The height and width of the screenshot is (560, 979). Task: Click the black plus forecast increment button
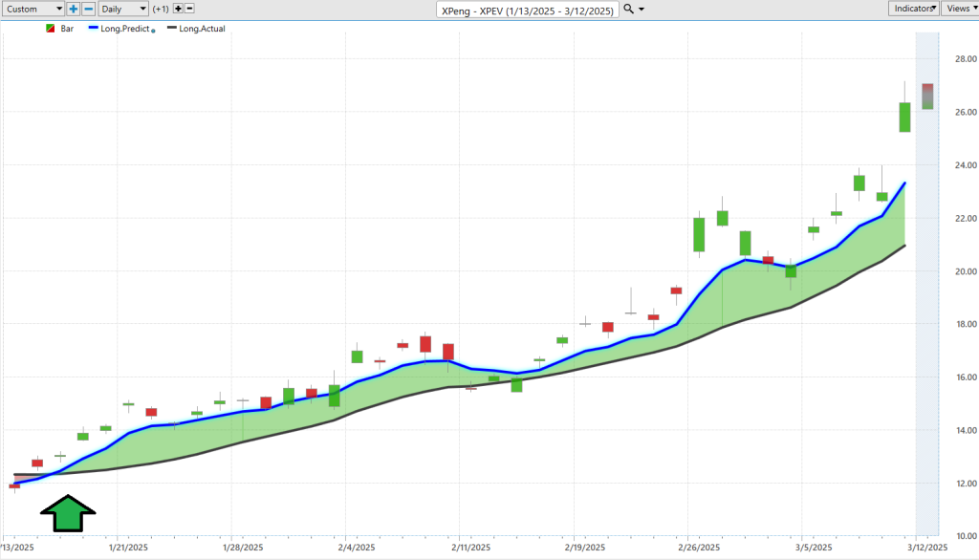[x=178, y=9]
